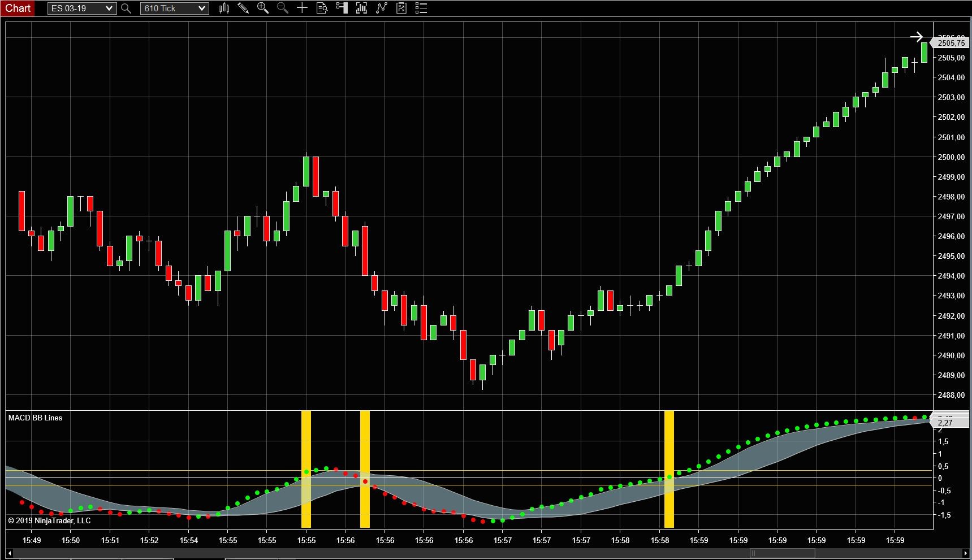Viewport: 972px width, 560px height.
Task: Click the 2500,00 price axis label
Action: click(x=951, y=157)
